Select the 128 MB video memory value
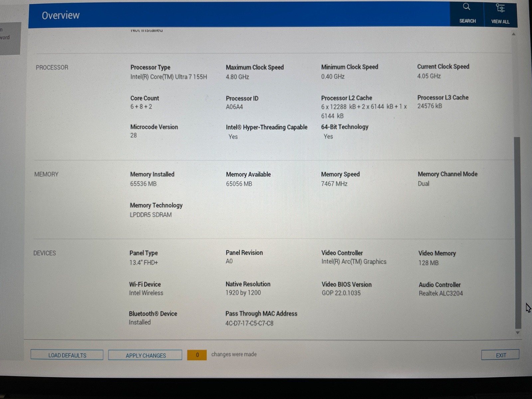The image size is (532, 399). [429, 263]
